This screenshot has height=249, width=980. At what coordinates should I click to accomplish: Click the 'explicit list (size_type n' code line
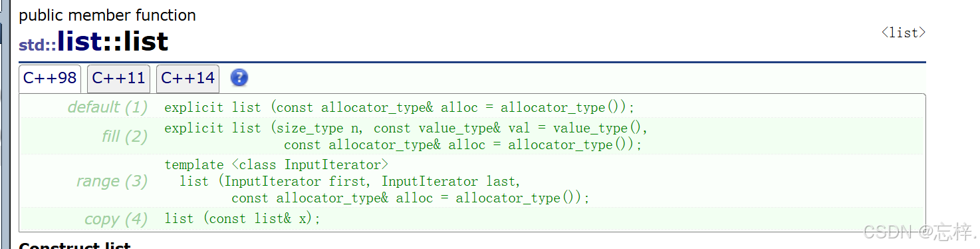(406, 128)
